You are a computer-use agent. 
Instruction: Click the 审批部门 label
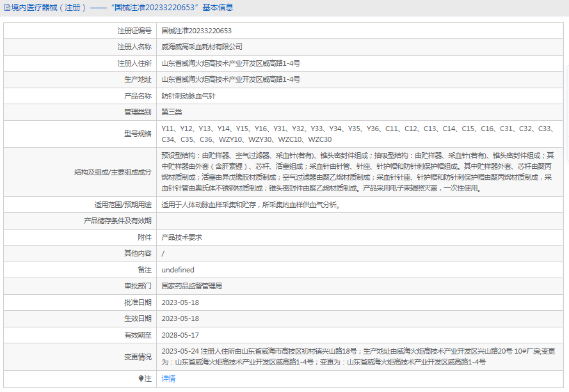point(138,286)
